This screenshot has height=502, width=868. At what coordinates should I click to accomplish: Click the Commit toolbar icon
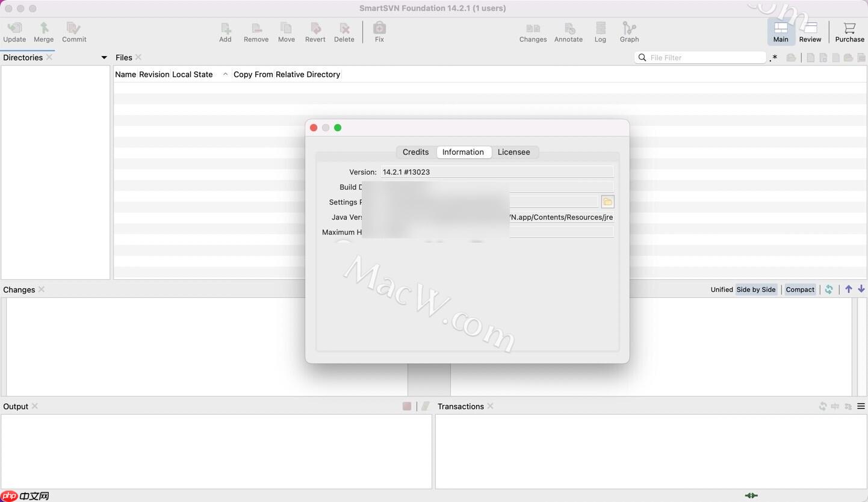pos(74,32)
